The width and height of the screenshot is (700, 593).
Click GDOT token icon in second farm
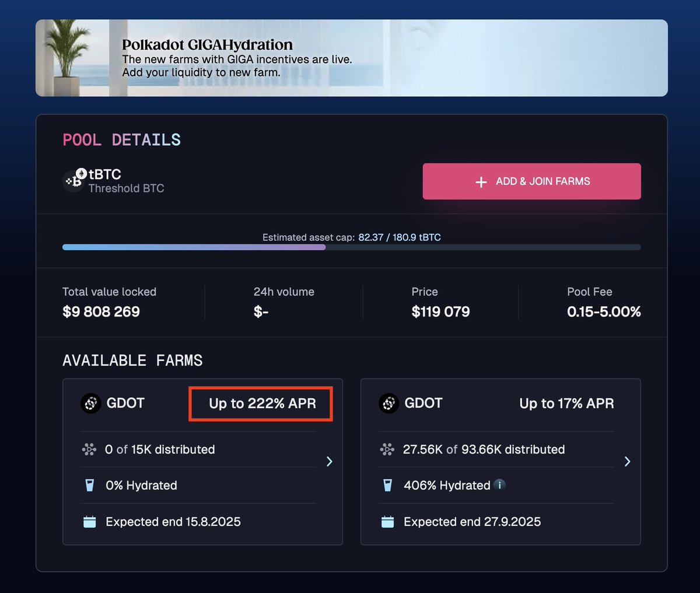(389, 403)
